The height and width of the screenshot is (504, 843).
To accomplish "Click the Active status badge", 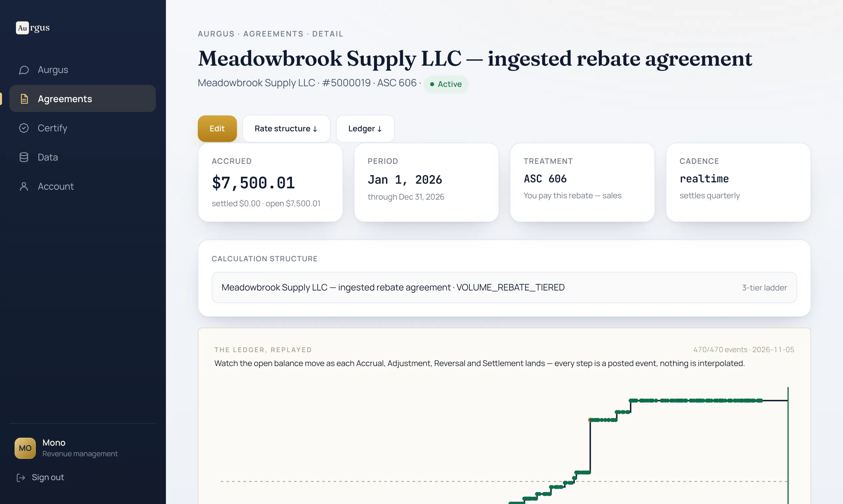I will 446,84.
